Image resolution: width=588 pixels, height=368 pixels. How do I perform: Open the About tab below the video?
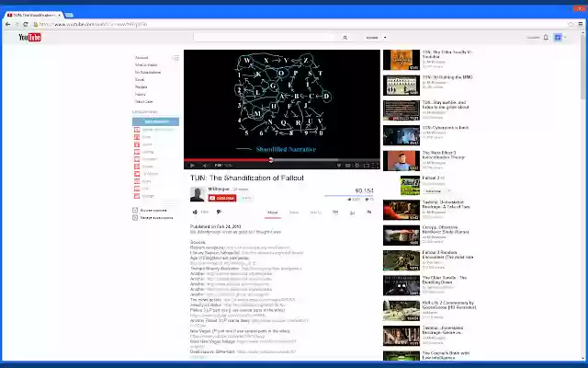[x=273, y=213]
